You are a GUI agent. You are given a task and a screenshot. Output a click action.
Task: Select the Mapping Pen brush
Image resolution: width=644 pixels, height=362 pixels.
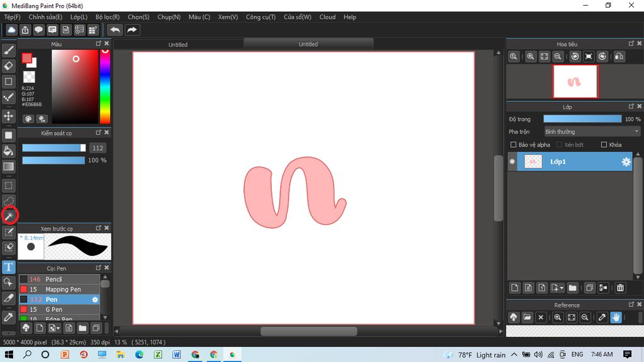click(x=59, y=289)
